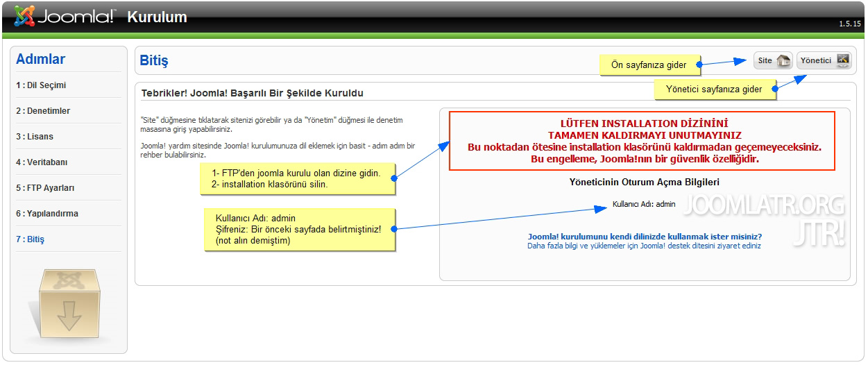Click the paragraph starting 'Joomla! yardım sitesinde'
Image resolution: width=868 pixels, height=365 pixels.
coord(278,150)
